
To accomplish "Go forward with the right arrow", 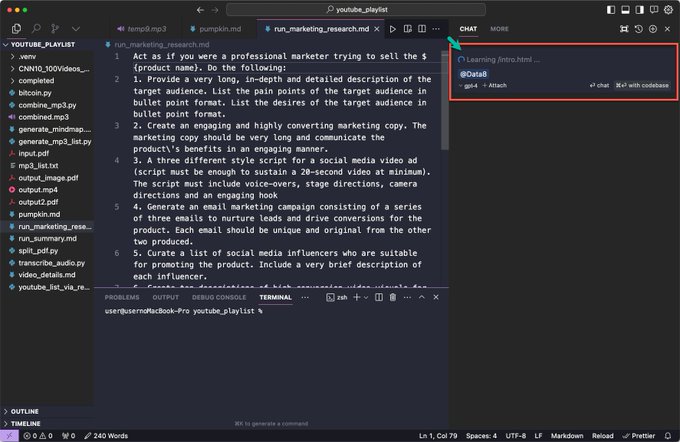I will pos(215,10).
